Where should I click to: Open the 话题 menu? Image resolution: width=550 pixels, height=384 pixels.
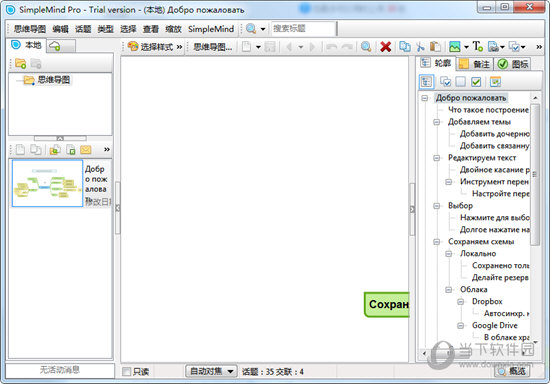pyautogui.click(x=83, y=29)
